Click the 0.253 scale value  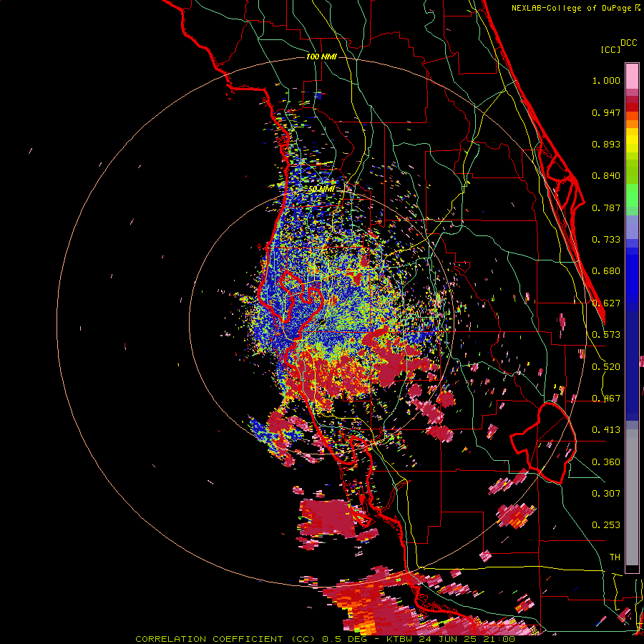[x=606, y=525]
